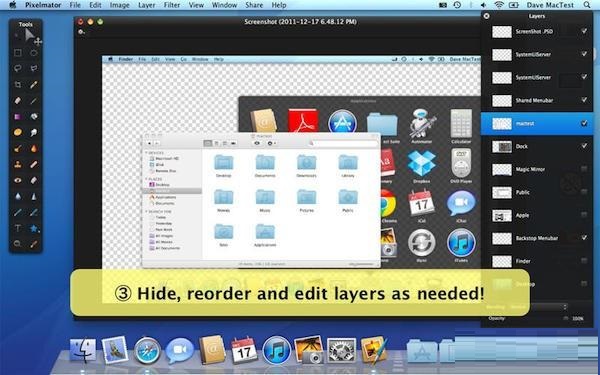Select the Dock layer thumbnail
This screenshot has width=600, height=375.
pos(502,147)
